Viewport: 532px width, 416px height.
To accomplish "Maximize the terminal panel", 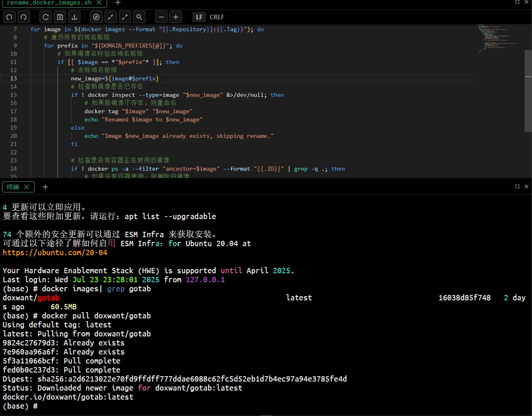I will [517, 187].
